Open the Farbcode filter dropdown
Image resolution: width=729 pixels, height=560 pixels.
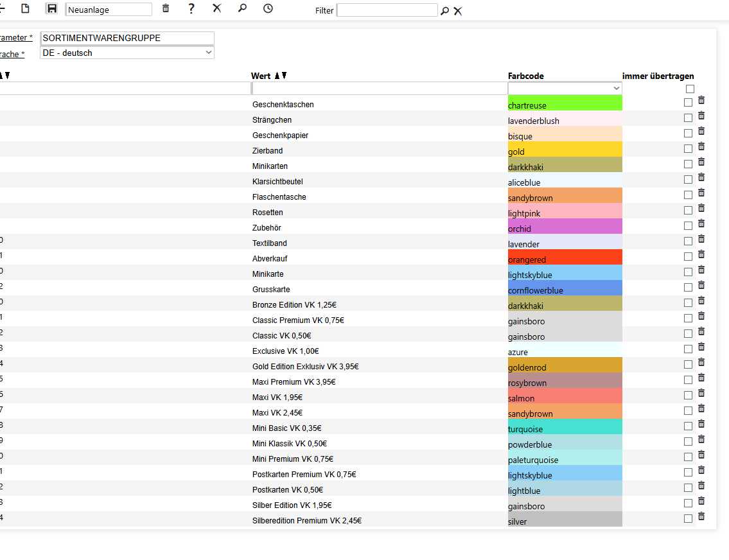coord(565,88)
